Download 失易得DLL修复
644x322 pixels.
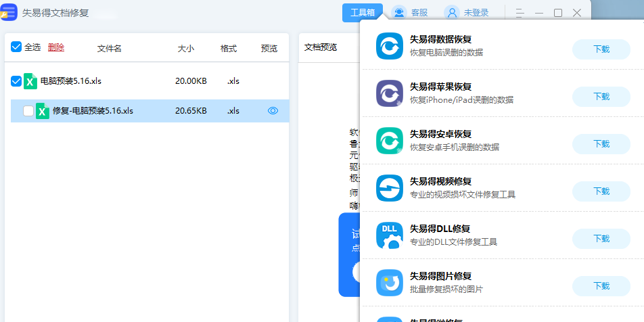601,239
